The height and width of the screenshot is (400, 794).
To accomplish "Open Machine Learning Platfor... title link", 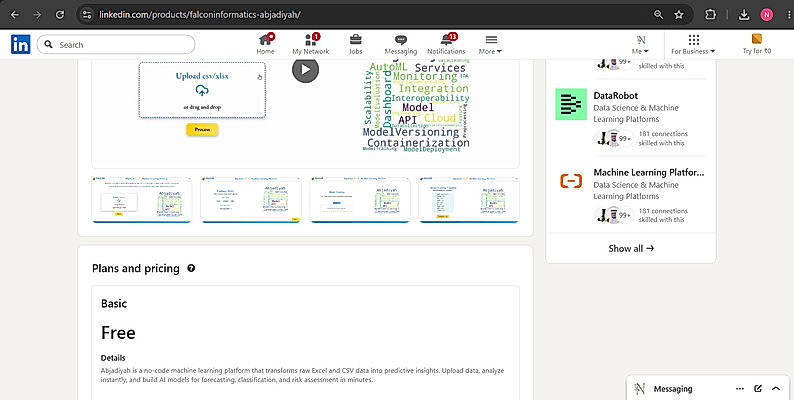I will [x=649, y=173].
